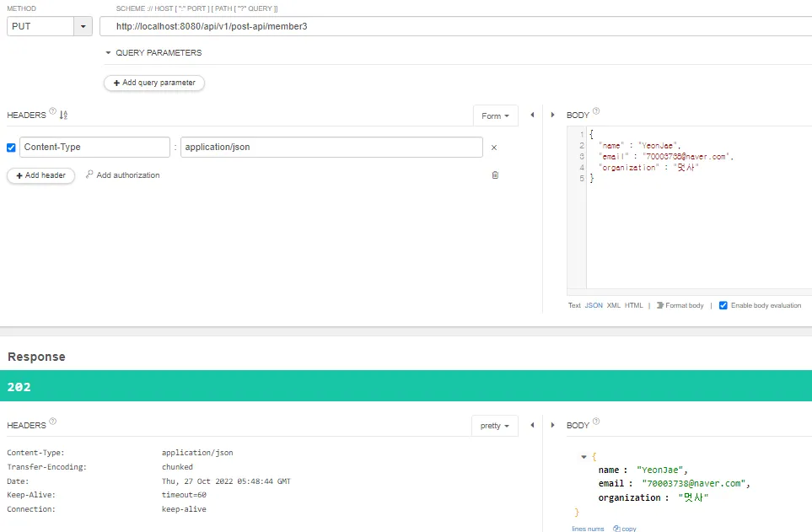Toggle lines nums in response body
This screenshot has width=812, height=532.
(588, 529)
